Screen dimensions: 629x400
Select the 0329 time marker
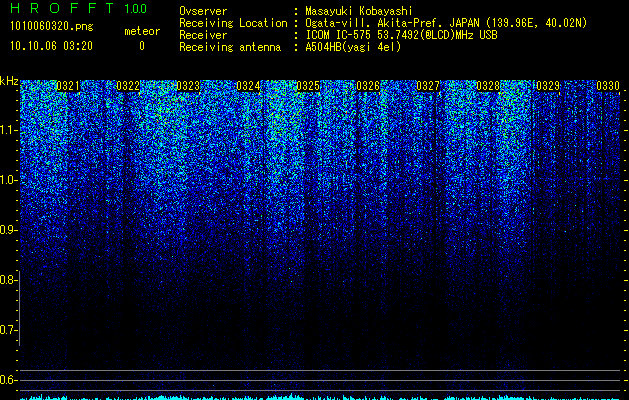[x=548, y=86]
